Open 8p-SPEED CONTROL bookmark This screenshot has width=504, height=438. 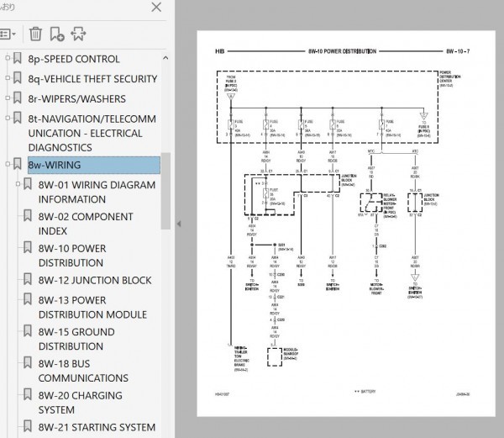(74, 59)
